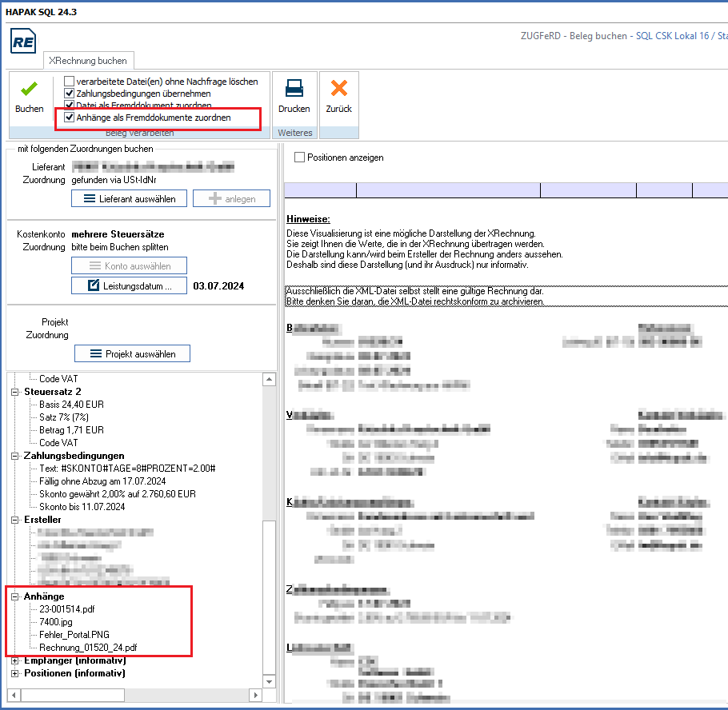Select the 7400.jpg attachment
This screenshot has height=710, width=728.
click(56, 622)
